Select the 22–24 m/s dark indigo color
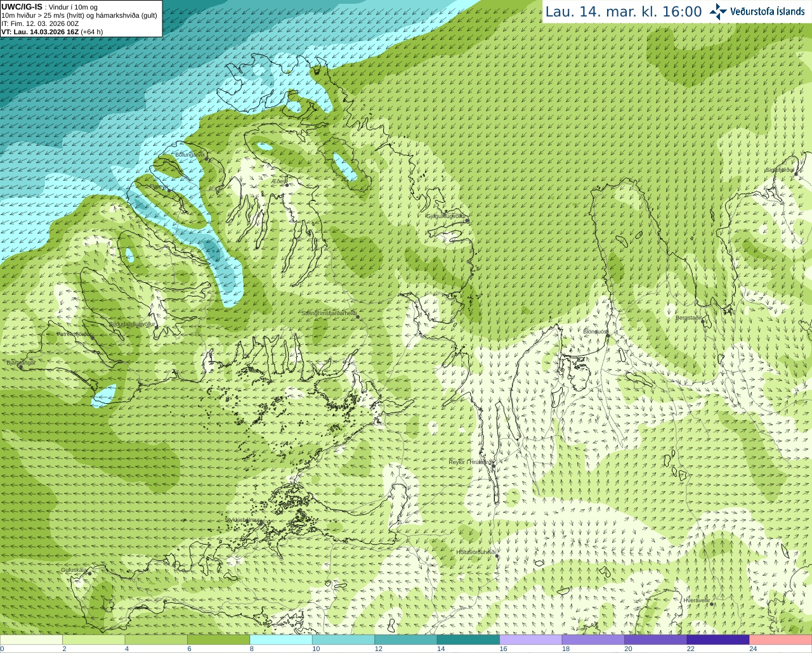 pos(718,640)
